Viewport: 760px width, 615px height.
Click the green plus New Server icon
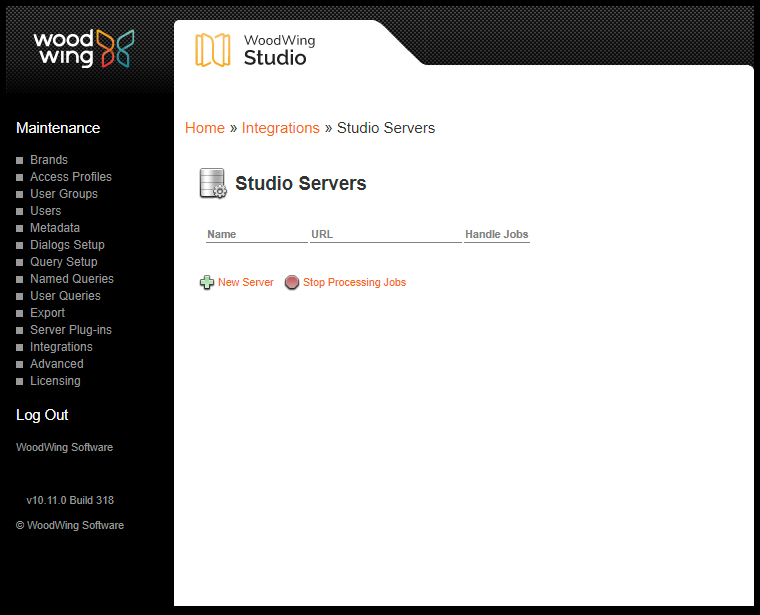pyautogui.click(x=207, y=282)
